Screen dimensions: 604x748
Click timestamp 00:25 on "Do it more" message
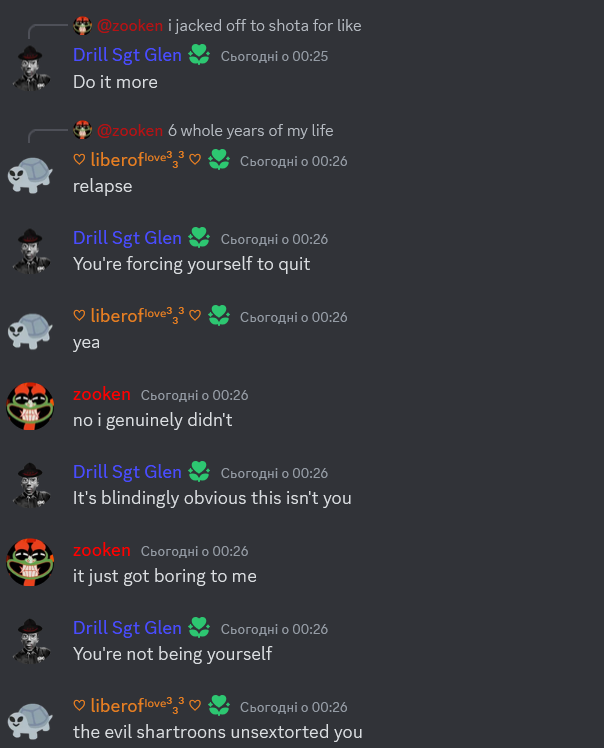coord(274,56)
